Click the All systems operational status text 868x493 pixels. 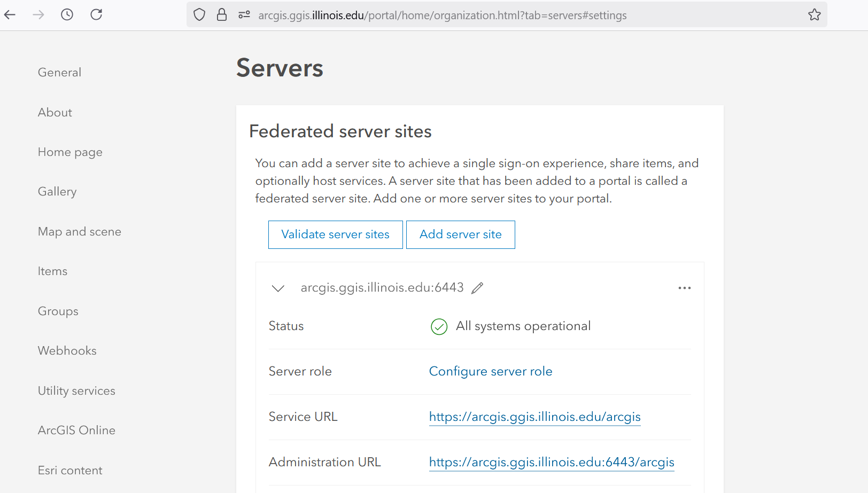[523, 326]
